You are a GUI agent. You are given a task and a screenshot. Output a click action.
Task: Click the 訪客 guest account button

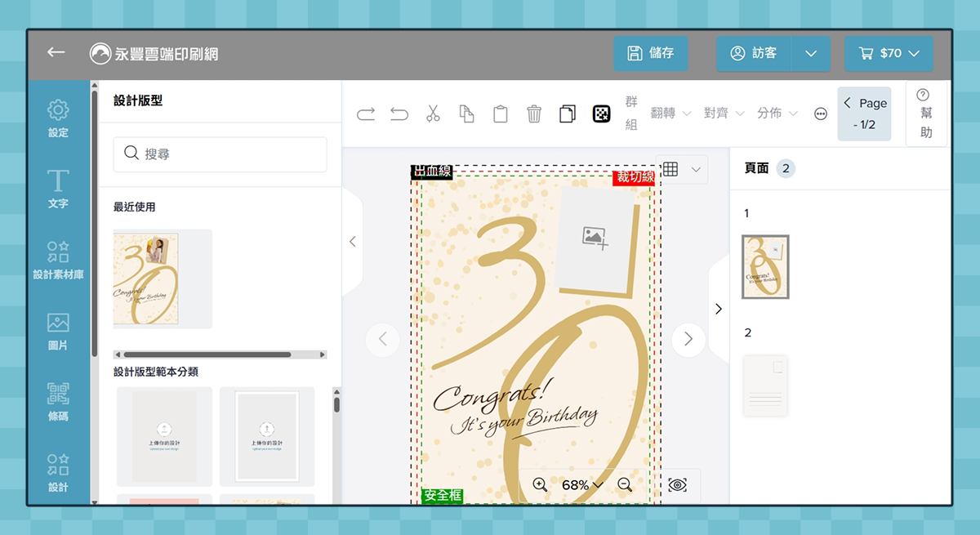[x=754, y=53]
